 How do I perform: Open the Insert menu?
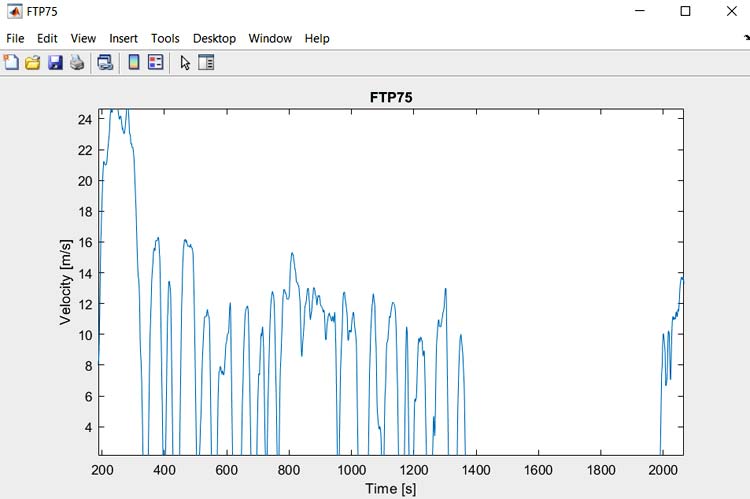[x=123, y=38]
